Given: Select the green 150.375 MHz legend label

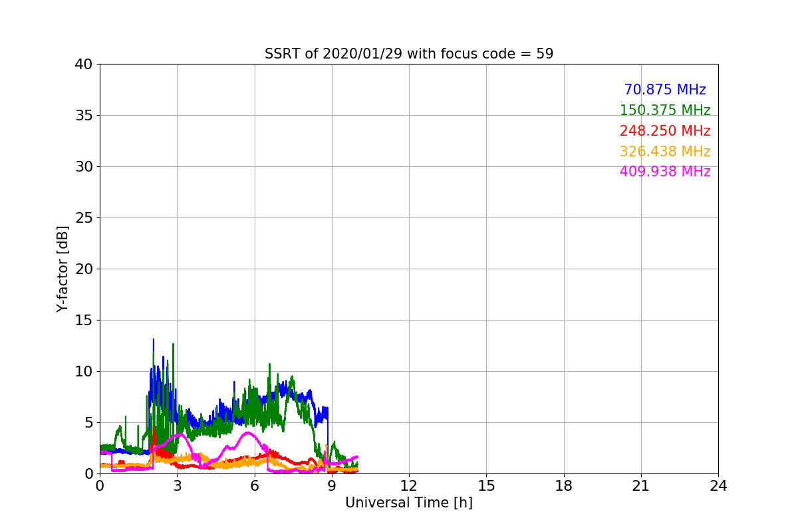Looking at the screenshot, I should tap(665, 110).
